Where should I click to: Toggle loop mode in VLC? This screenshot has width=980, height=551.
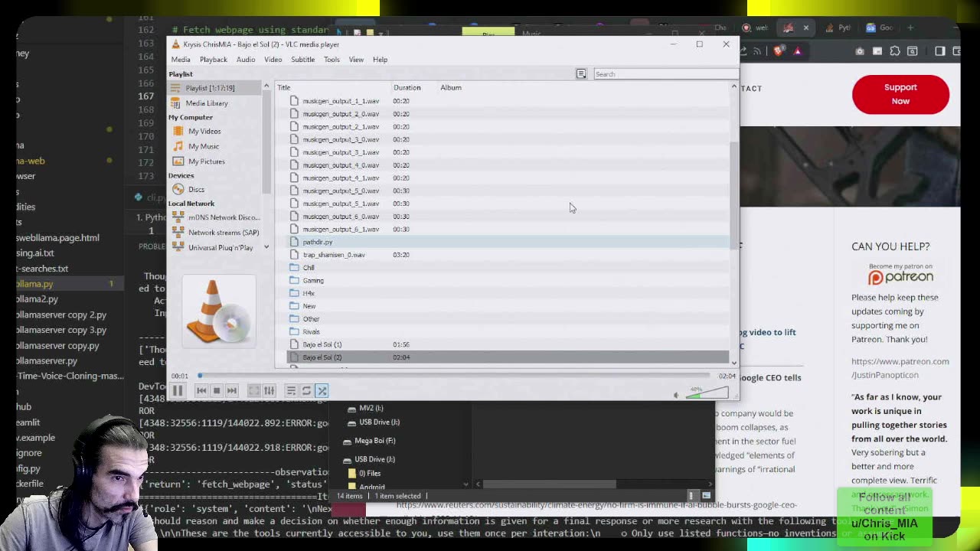coord(306,391)
